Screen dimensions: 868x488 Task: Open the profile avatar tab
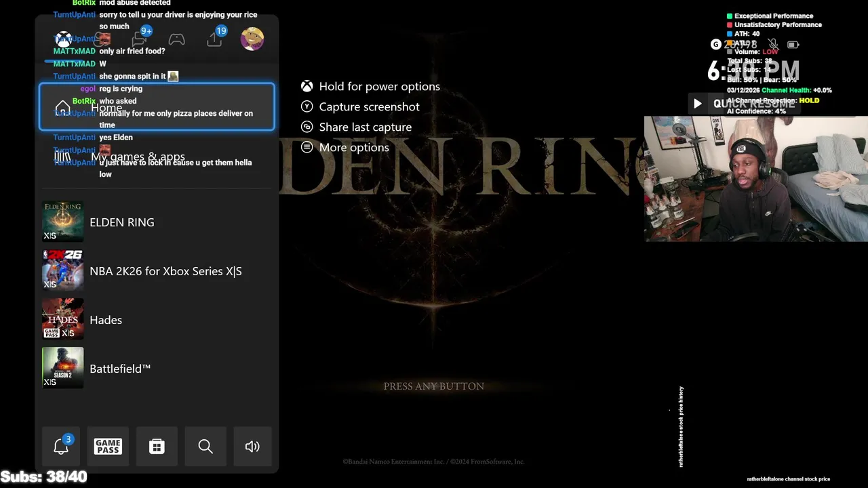(x=252, y=39)
